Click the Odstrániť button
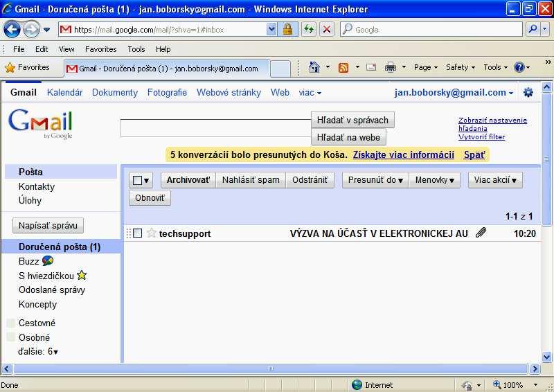 pyautogui.click(x=310, y=180)
